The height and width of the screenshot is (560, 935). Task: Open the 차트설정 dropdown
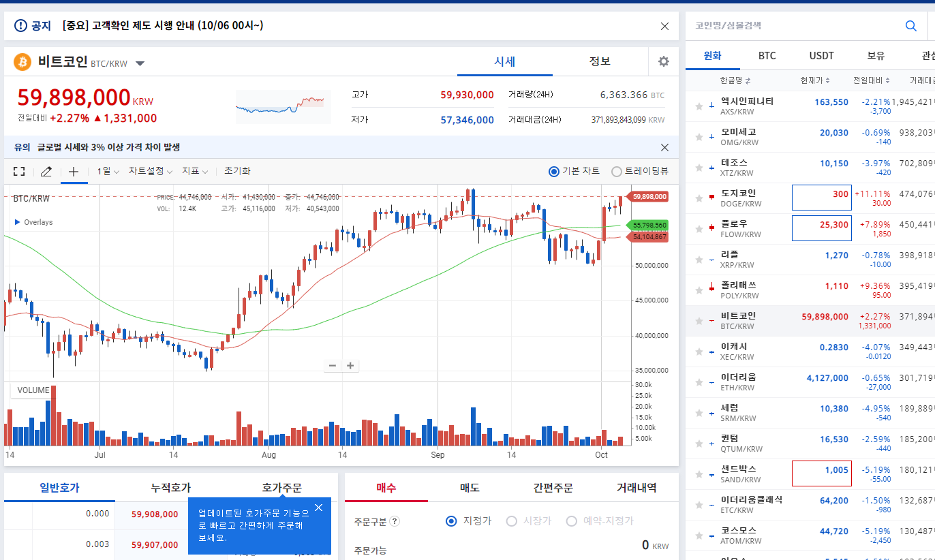pyautogui.click(x=151, y=171)
